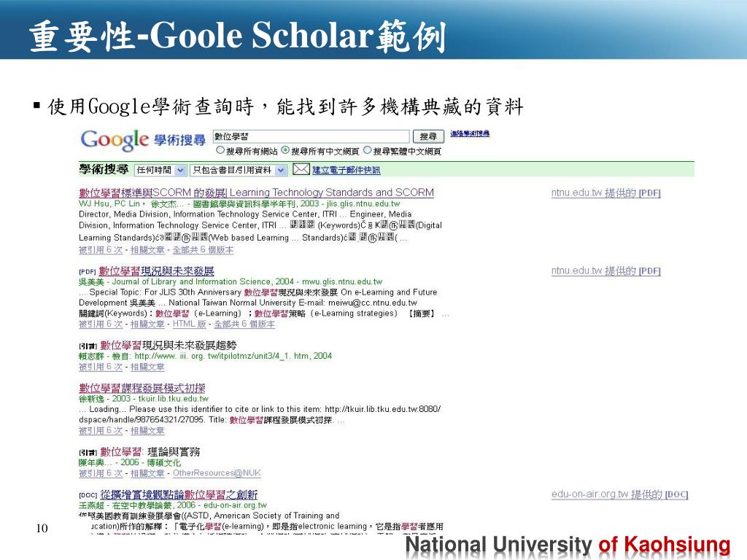Click 被引用 6 次 under 陳年興 citation
747x560 pixels.
tap(101, 473)
